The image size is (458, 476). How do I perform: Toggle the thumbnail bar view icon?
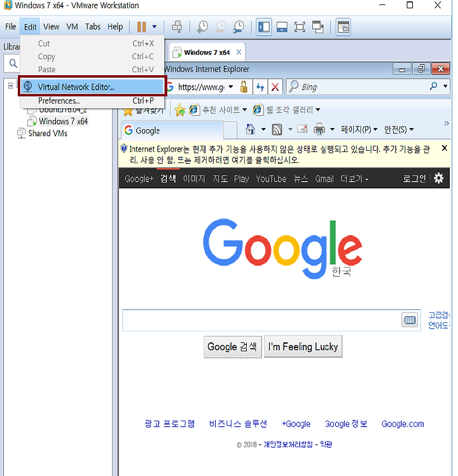click(x=282, y=27)
